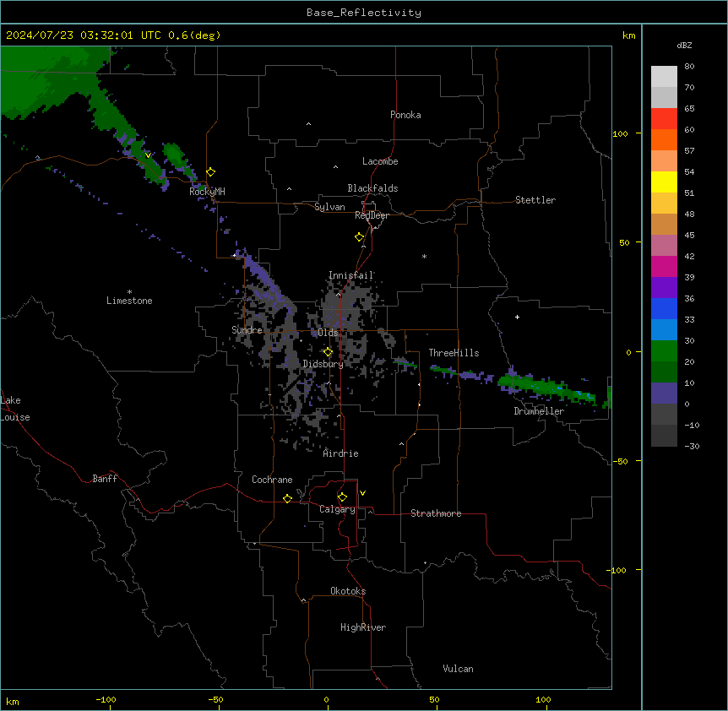Click the Limestone label

click(x=129, y=301)
